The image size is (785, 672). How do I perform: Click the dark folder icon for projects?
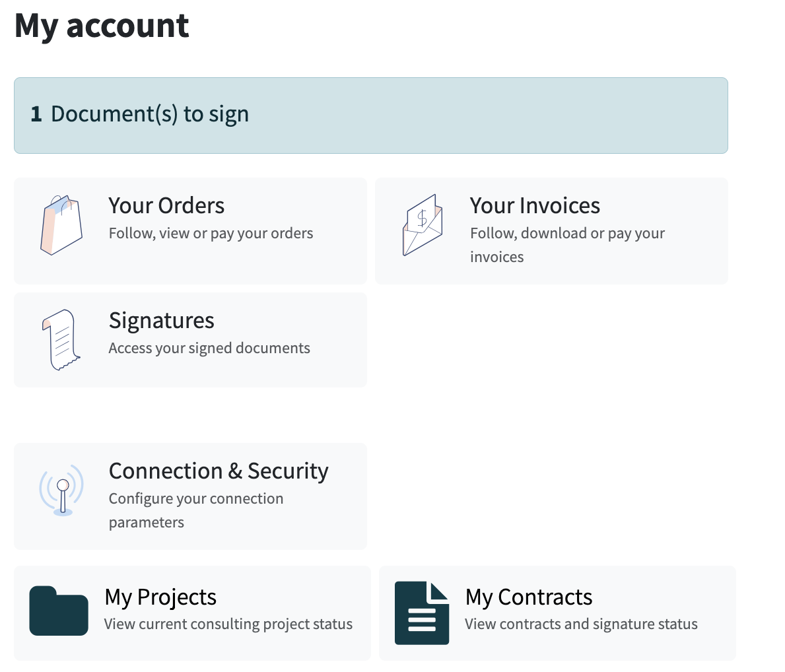[x=59, y=611]
